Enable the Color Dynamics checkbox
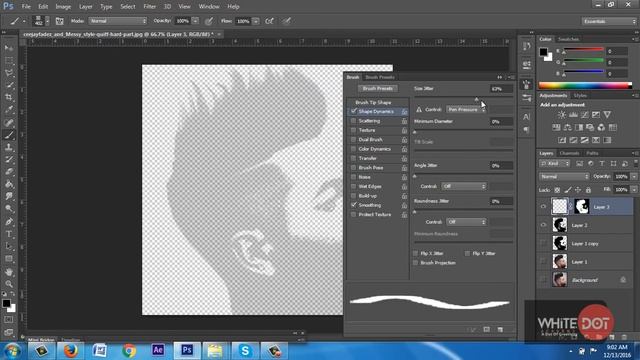Viewport: 640px width, 360px height. [x=353, y=149]
